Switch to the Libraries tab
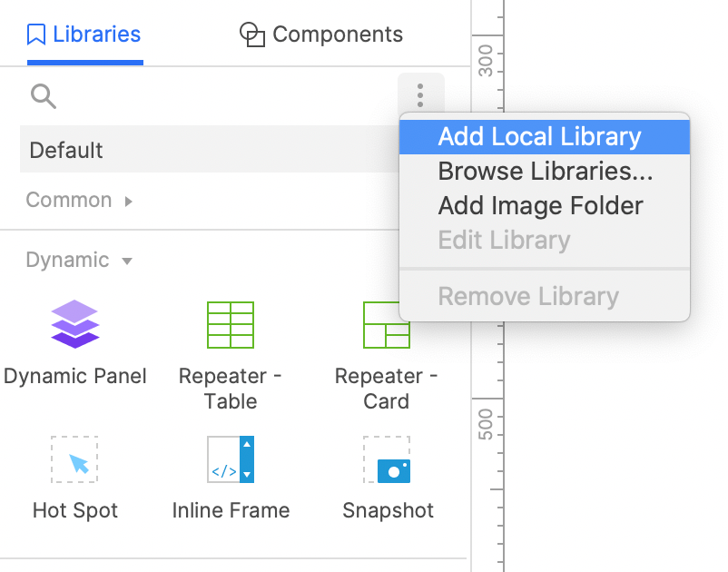This screenshot has width=728, height=572. pyautogui.click(x=84, y=35)
